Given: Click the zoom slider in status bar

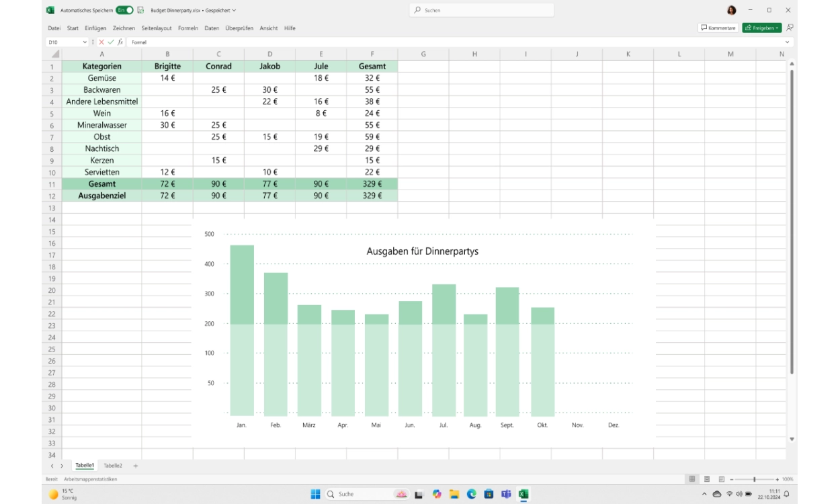Looking at the screenshot, I should pyautogui.click(x=755, y=479).
